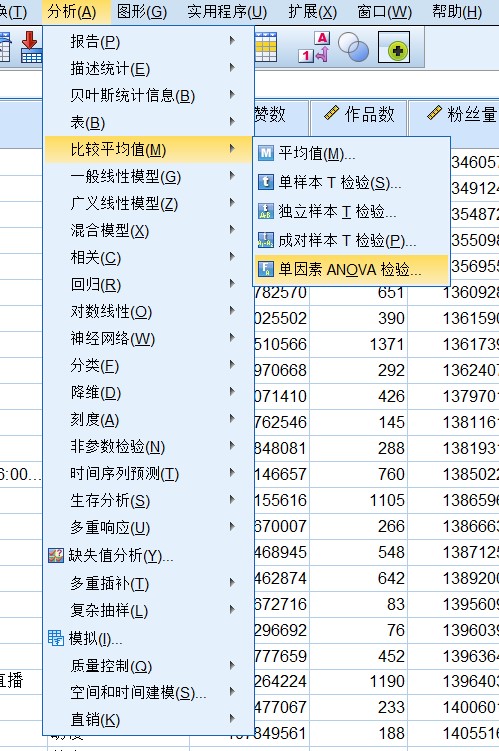Select cell with value 83
Screen dimensions: 499x751
point(359,604)
